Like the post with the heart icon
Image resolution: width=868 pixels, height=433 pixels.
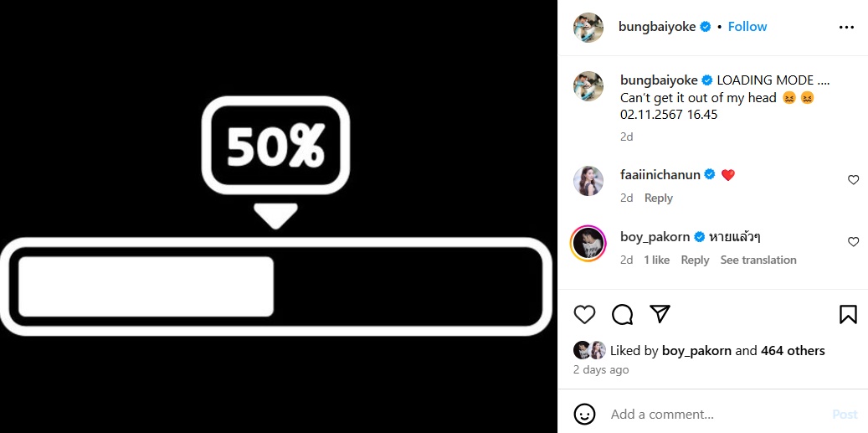click(x=584, y=315)
